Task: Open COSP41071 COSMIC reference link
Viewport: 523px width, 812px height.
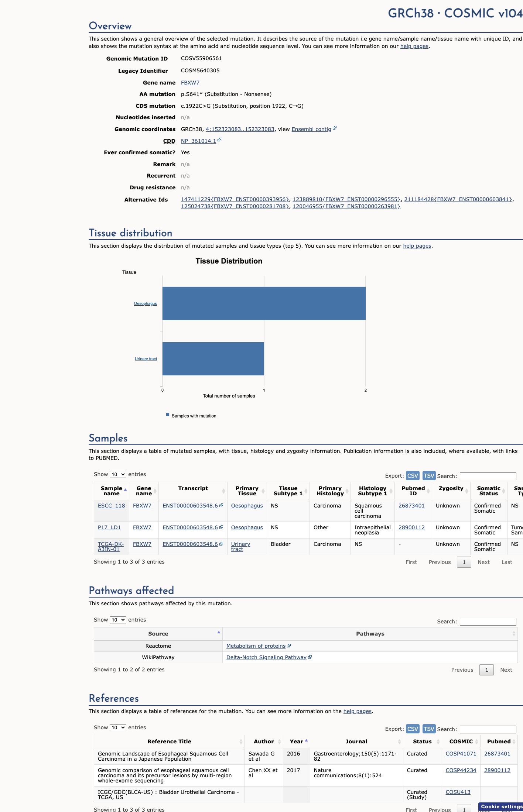Action: click(461, 754)
